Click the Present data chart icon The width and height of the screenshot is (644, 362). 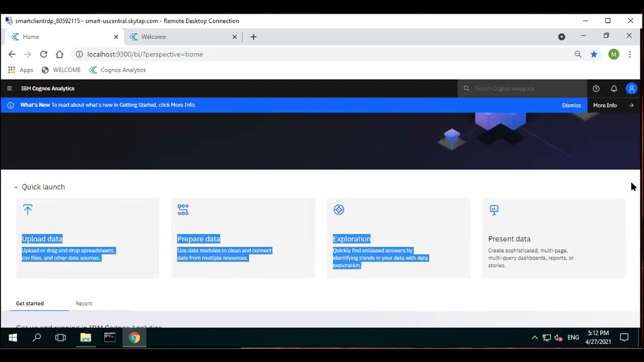(x=494, y=210)
